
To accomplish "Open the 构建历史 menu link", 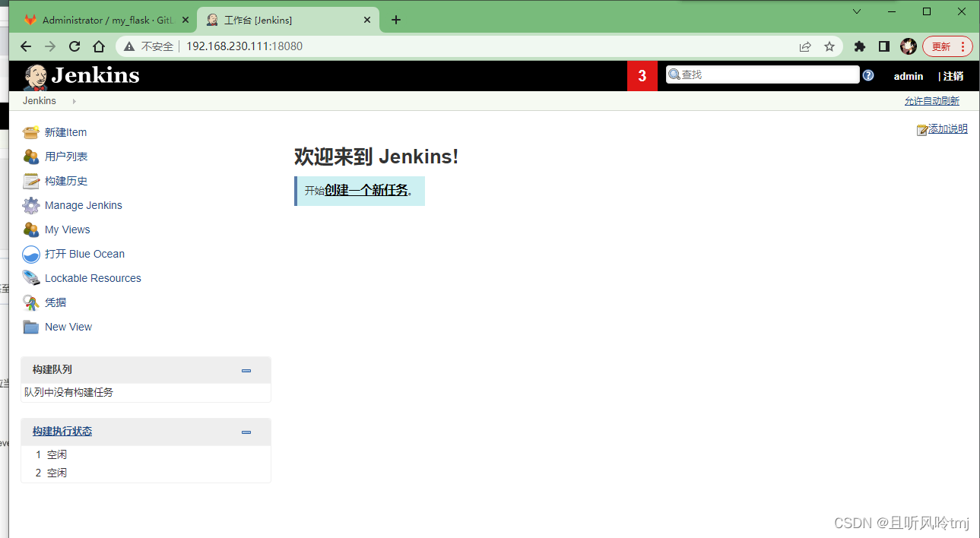I will pos(66,181).
